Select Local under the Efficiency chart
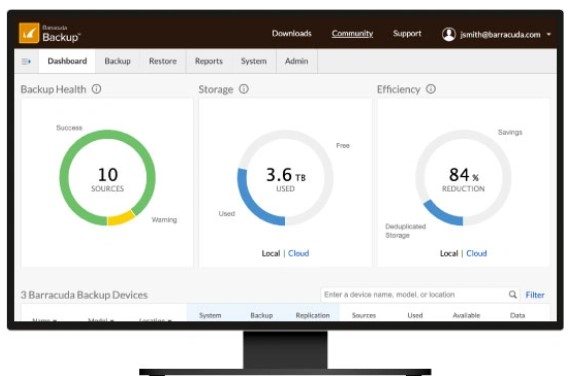 point(449,253)
